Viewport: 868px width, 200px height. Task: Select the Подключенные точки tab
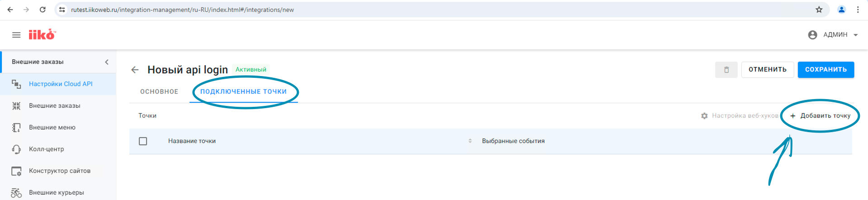pyautogui.click(x=243, y=91)
